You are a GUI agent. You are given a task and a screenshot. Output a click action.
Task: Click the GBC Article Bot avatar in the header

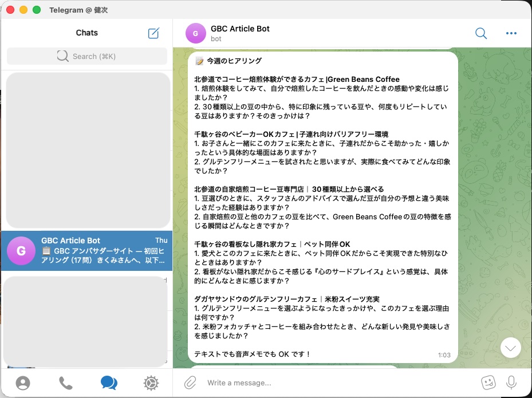[195, 33]
